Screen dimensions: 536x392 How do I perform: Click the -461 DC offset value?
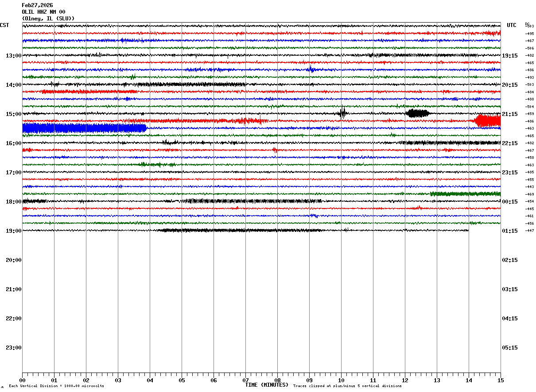[529, 216]
